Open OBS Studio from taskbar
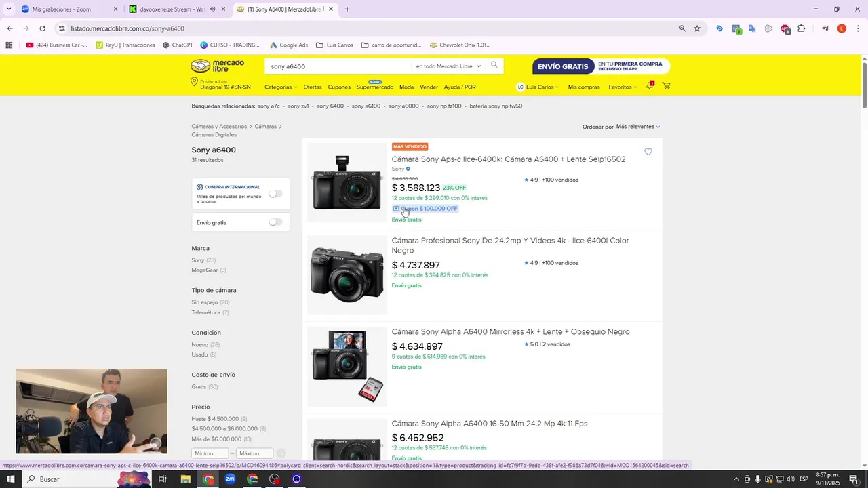The width and height of the screenshot is (868, 488). point(275,479)
